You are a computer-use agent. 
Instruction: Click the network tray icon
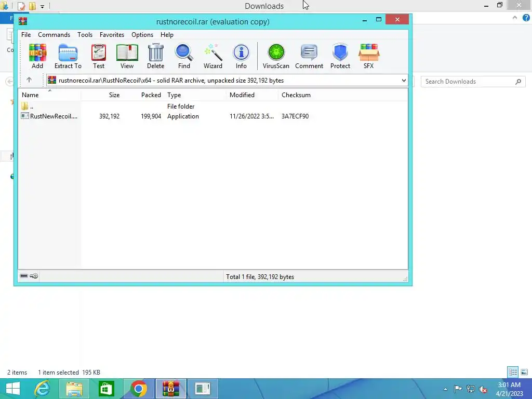[x=471, y=389]
